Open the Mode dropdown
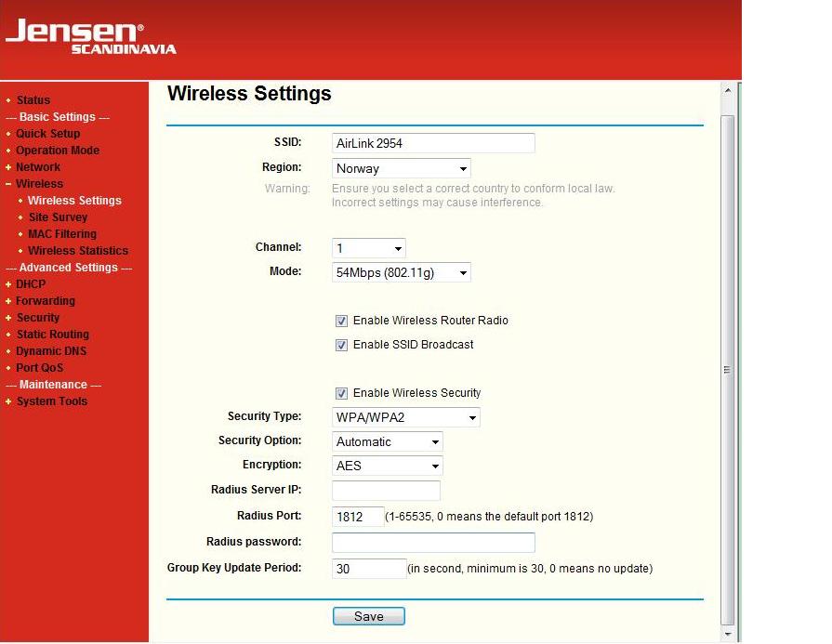Image resolution: width=832 pixels, height=644 pixels. (402, 272)
